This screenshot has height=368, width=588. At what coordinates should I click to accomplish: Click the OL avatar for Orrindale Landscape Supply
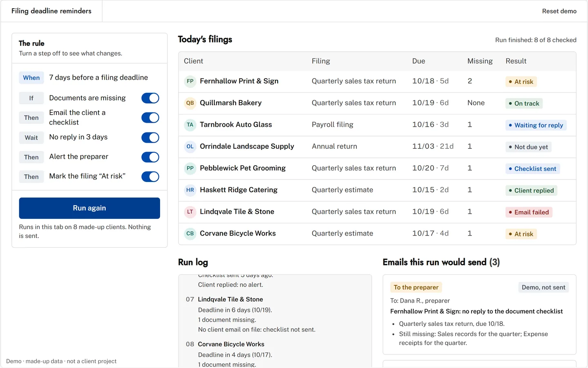pos(190,146)
